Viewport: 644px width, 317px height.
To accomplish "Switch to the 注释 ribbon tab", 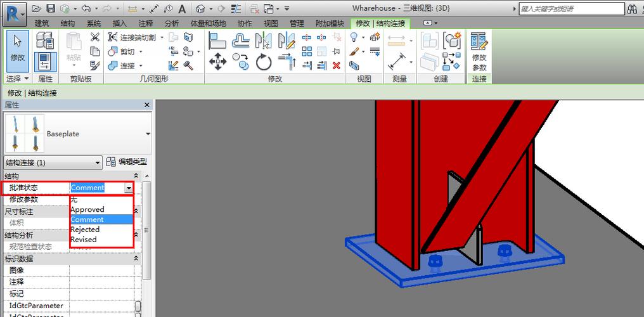I will tap(146, 23).
